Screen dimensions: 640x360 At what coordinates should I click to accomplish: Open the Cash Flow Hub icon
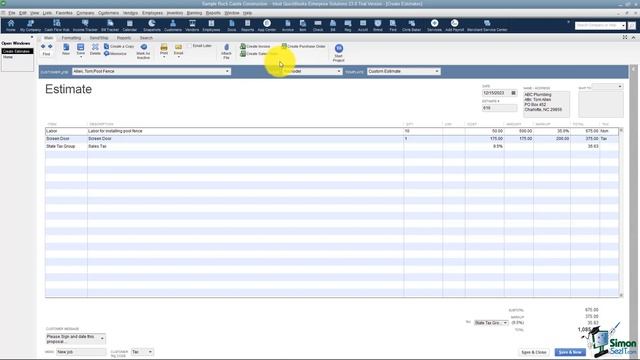(x=57, y=25)
